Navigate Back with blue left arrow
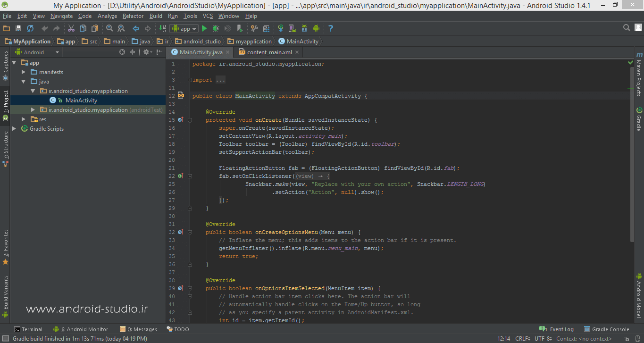644x343 pixels. 135,28
